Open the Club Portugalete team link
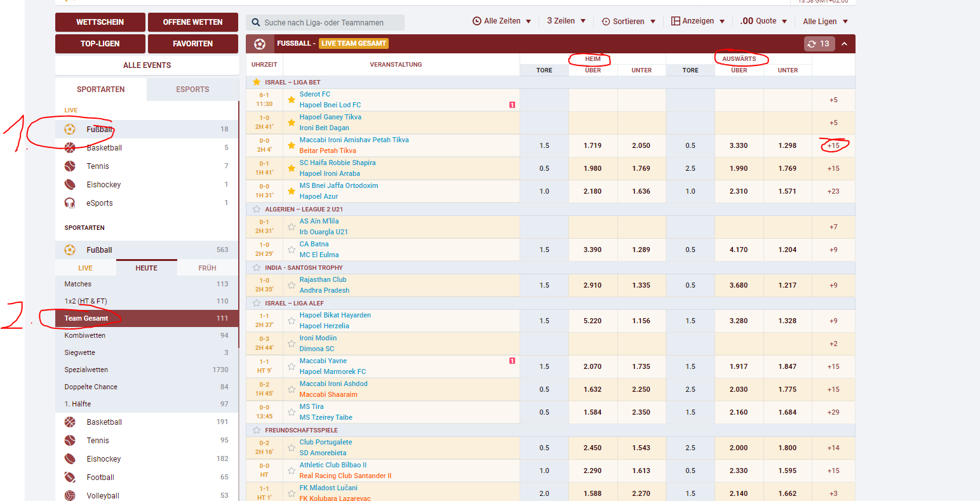This screenshot has height=501, width=980. coord(326,442)
